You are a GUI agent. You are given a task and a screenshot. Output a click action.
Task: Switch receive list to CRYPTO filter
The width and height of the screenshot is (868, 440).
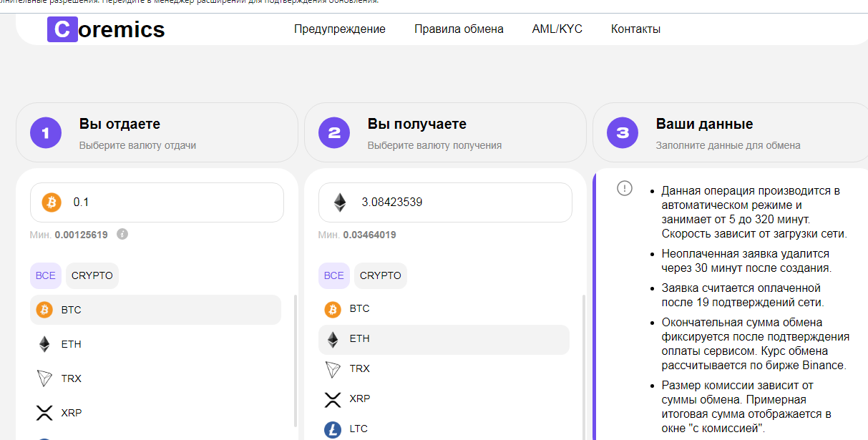(381, 275)
